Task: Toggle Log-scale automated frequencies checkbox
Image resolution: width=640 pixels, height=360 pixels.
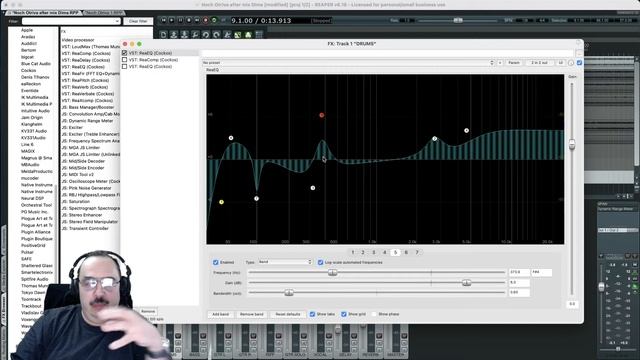Action: 320,262
